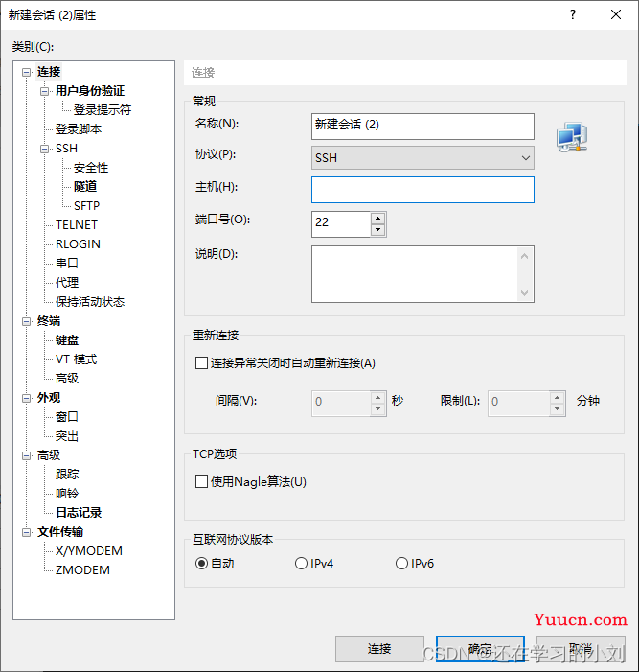Select 代理 tree item
Image resolution: width=639 pixels, height=672 pixels.
click(67, 283)
